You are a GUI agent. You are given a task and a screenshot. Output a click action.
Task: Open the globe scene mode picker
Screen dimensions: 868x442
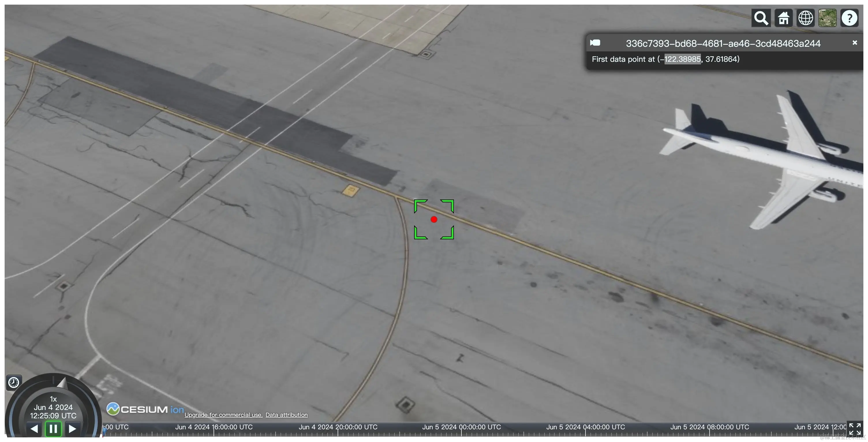click(x=806, y=18)
